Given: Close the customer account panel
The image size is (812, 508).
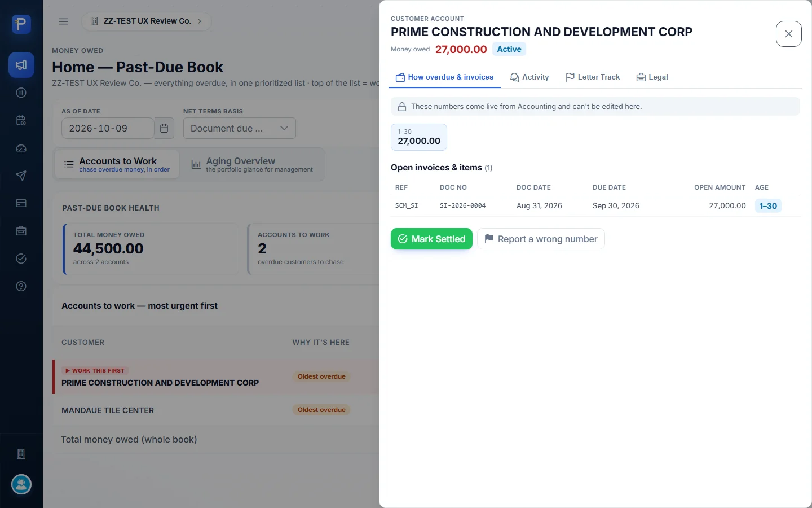Looking at the screenshot, I should [x=789, y=34].
